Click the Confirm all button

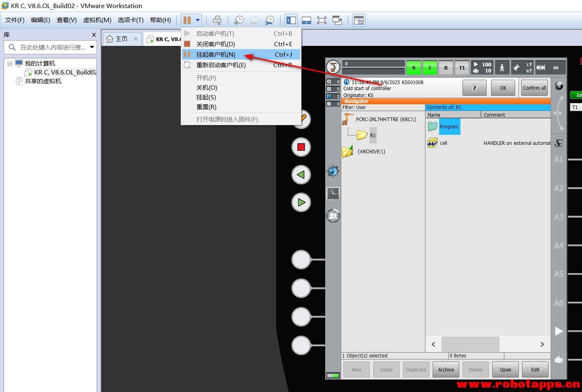[535, 88]
